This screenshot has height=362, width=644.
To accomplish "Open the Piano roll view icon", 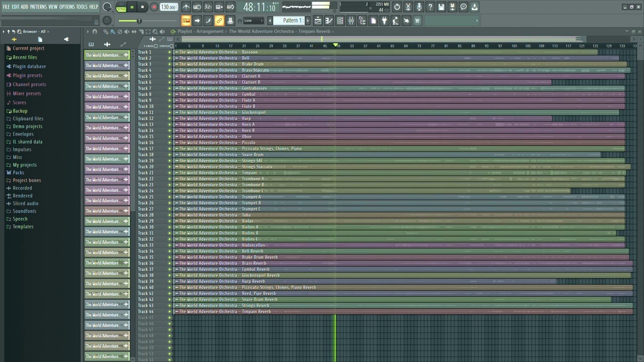I will pyautogui.click(x=329, y=21).
